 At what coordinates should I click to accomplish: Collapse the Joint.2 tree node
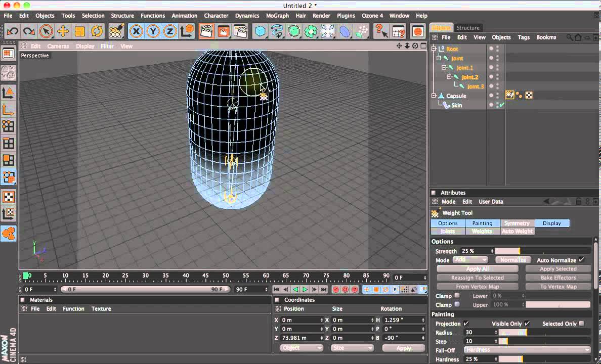click(x=449, y=77)
